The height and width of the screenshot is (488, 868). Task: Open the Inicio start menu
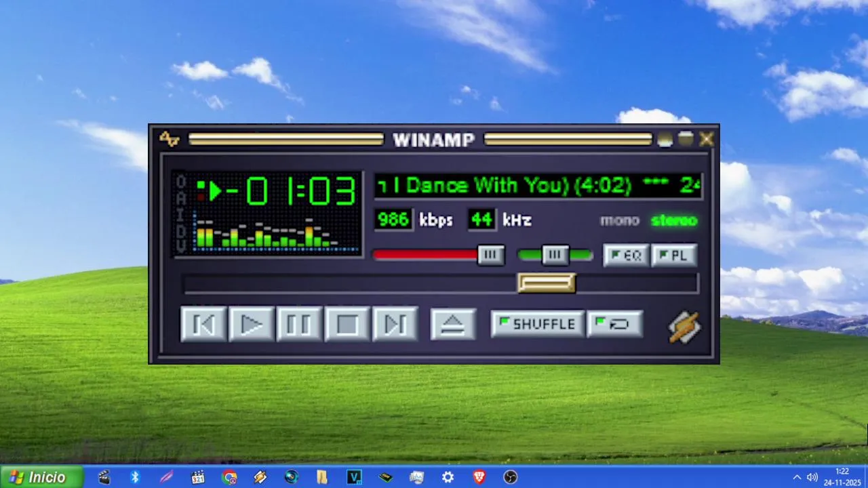coord(41,477)
